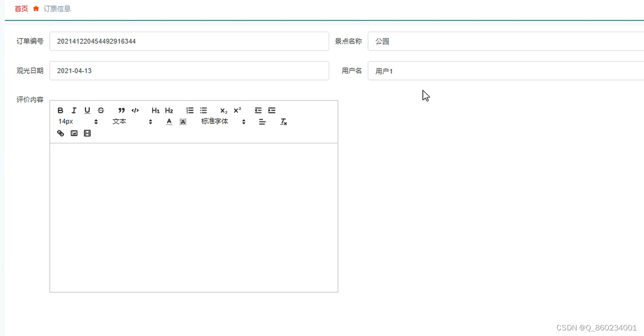Insert an image into the editor
The width and height of the screenshot is (644, 336).
pyautogui.click(x=74, y=133)
